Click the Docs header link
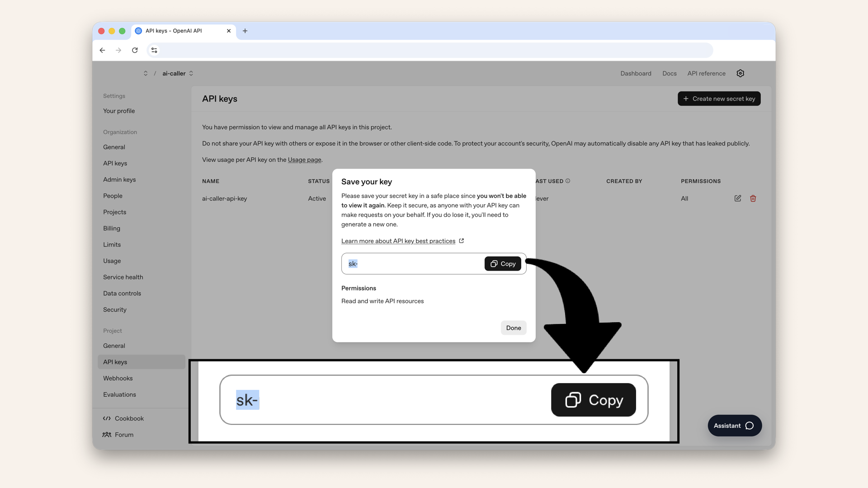This screenshot has width=868, height=488. click(x=669, y=73)
